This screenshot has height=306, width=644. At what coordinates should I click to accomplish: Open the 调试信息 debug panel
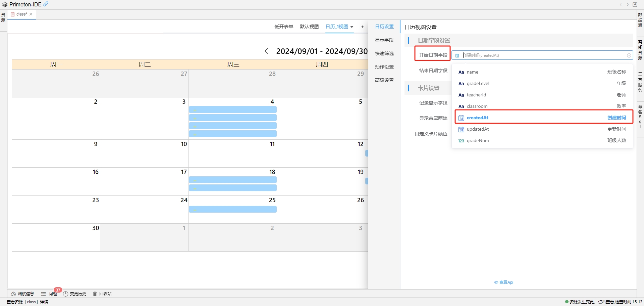coord(22,294)
